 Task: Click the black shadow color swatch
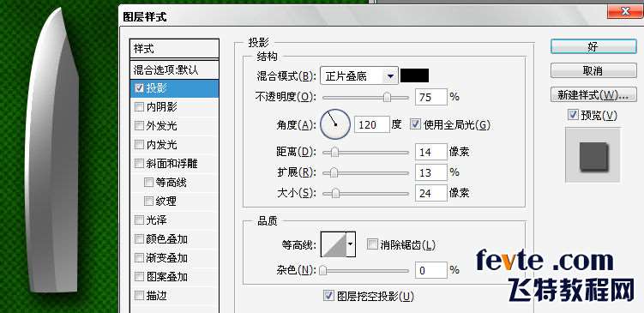(415, 75)
